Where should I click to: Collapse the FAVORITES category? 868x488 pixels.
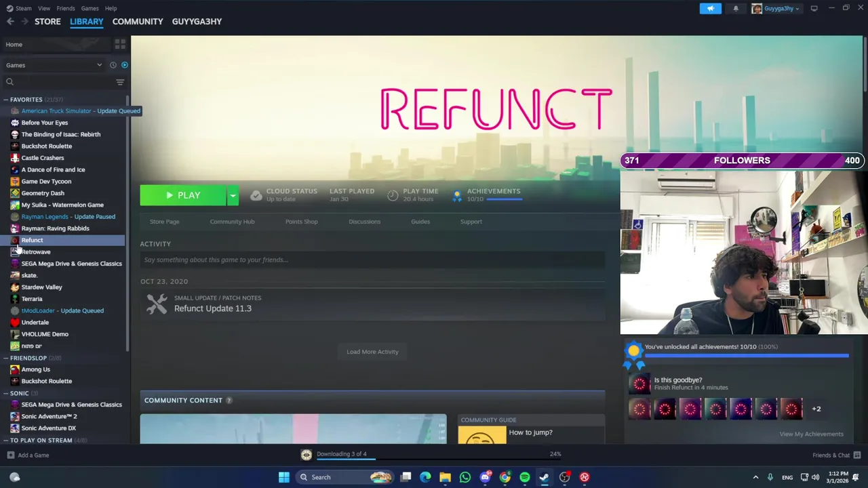click(5, 100)
